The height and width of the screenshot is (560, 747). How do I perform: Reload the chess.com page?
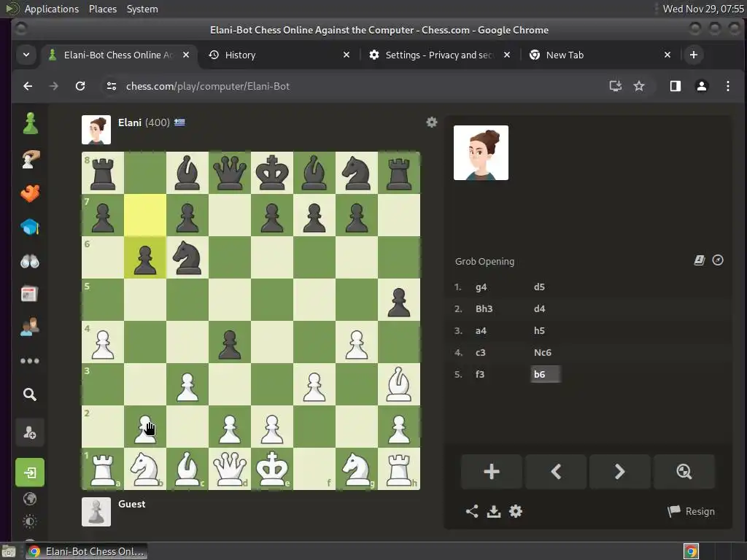point(80,86)
